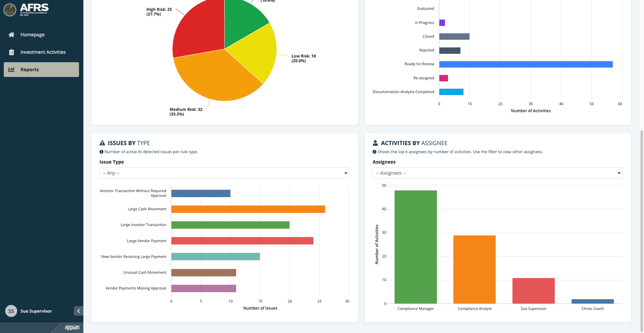
Task: Click the 'High Risk: 25' pie label
Action: 159,12
